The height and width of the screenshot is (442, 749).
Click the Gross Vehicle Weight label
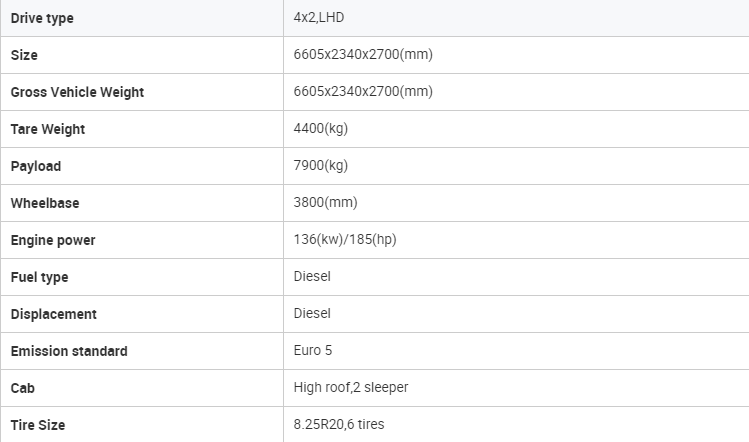[x=77, y=92]
